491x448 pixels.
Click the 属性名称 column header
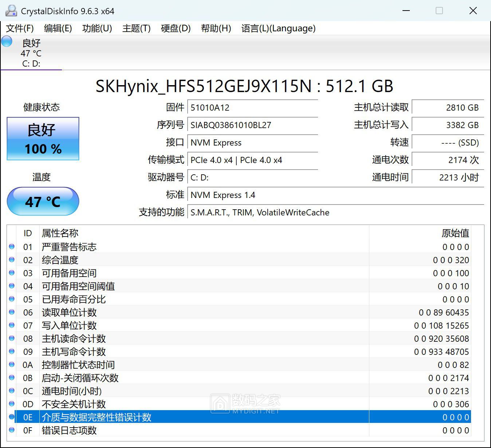tap(204, 233)
